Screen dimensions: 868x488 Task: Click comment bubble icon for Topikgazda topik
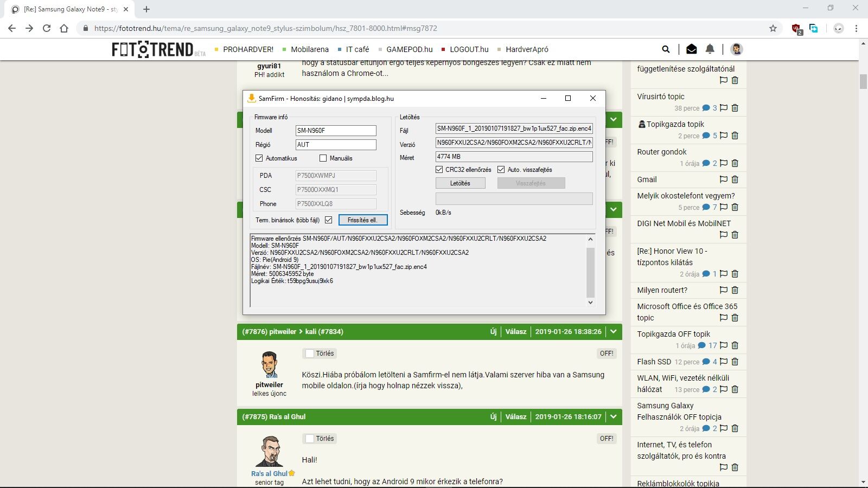coord(706,136)
